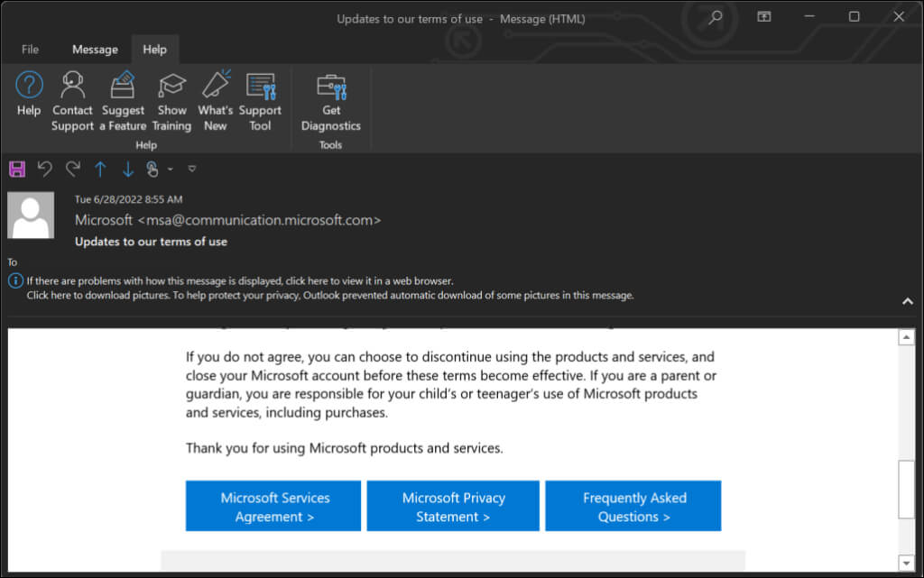
Task: Open the File tab
Action: point(30,50)
